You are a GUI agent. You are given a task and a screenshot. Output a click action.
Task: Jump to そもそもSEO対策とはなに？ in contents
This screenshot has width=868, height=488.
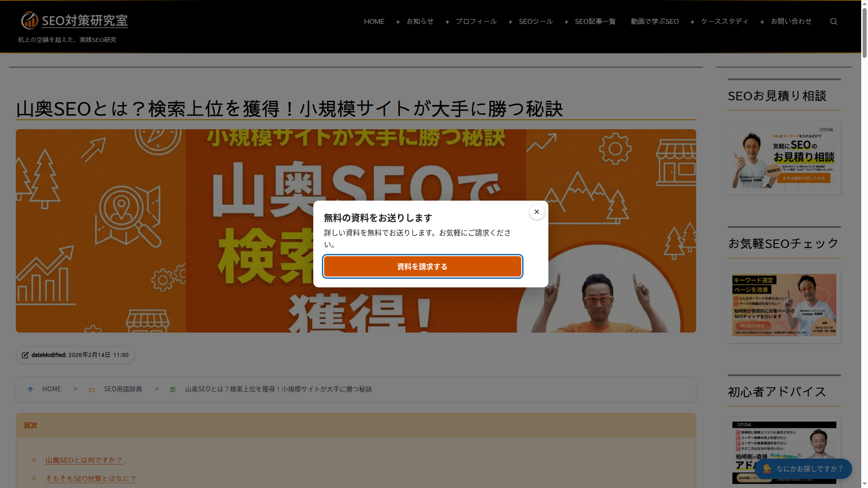(x=91, y=479)
